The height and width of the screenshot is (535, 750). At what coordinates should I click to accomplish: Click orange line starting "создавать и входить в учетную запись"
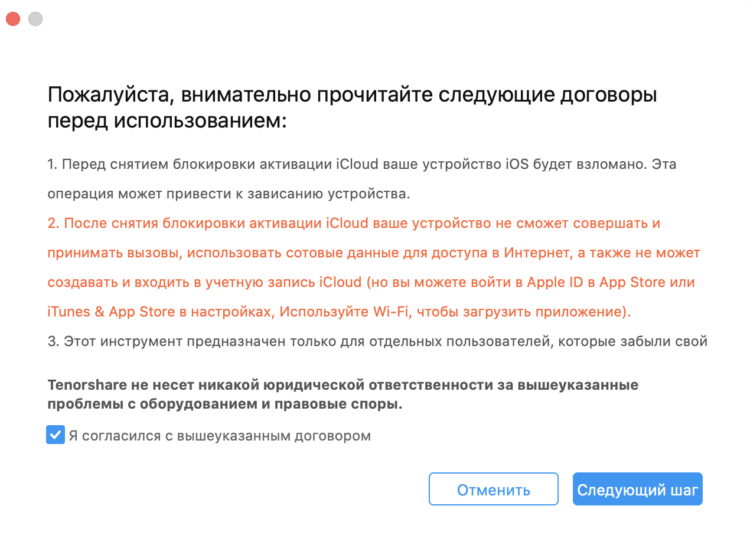click(x=371, y=282)
